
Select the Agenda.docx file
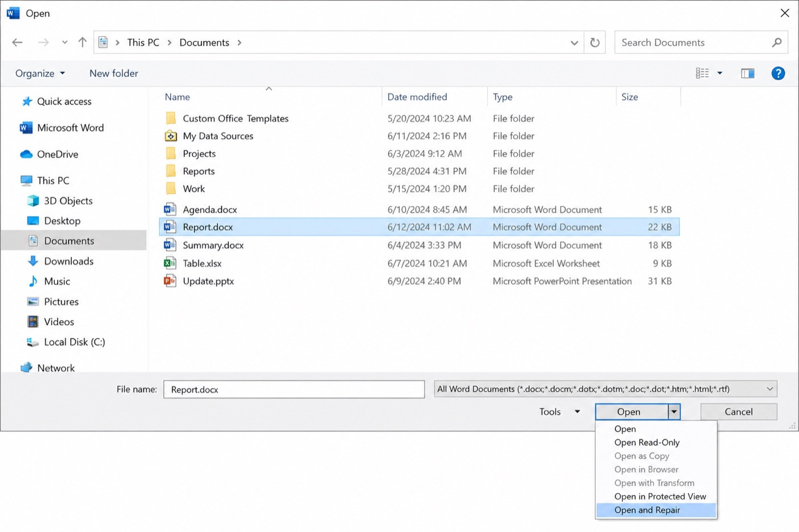(x=209, y=209)
